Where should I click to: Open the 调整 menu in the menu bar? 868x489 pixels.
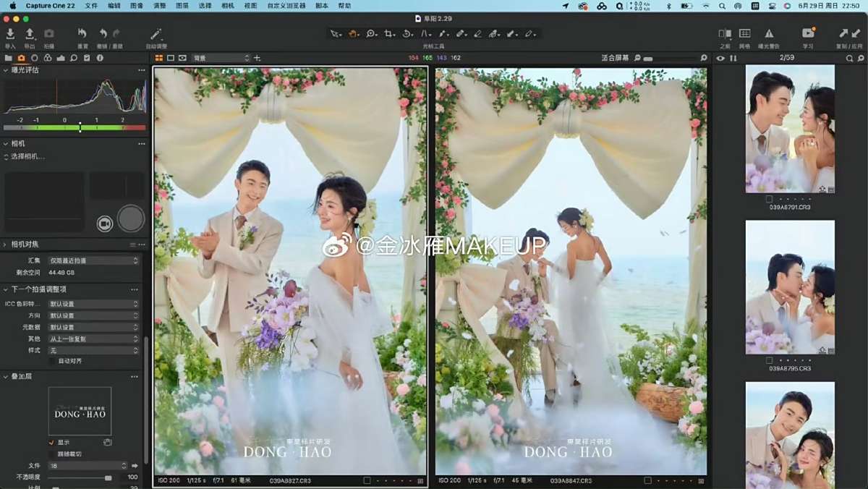159,6
